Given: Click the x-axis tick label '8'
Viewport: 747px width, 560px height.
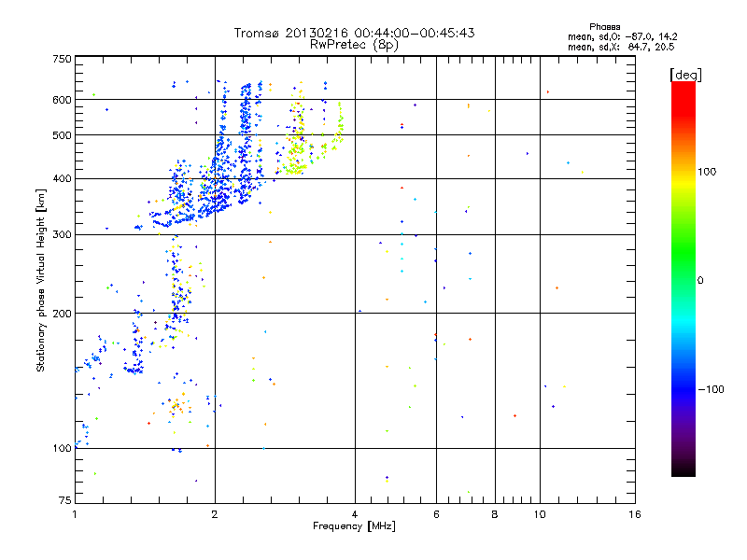Looking at the screenshot, I should 495,514.
